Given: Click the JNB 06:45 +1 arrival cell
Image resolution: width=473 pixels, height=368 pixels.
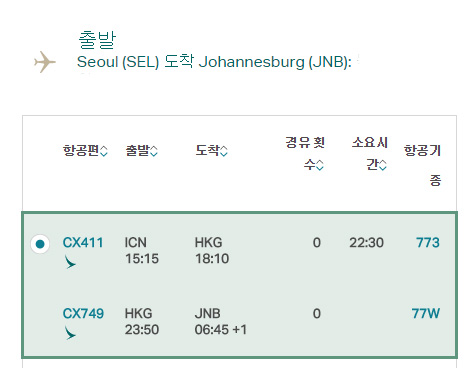Looking at the screenshot, I should pyautogui.click(x=221, y=321).
